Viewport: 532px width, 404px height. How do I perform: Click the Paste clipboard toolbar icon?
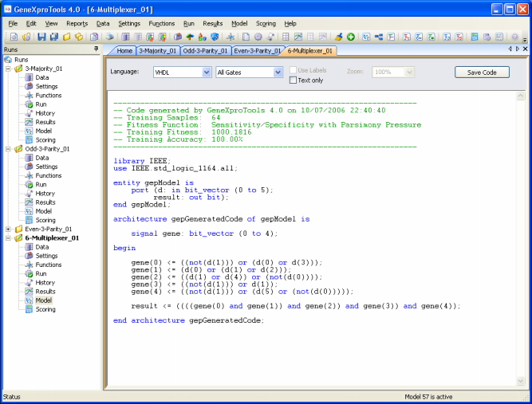94,37
